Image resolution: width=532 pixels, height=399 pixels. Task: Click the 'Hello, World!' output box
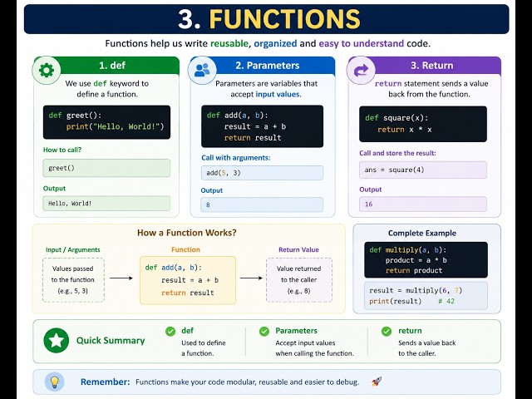[x=106, y=203]
